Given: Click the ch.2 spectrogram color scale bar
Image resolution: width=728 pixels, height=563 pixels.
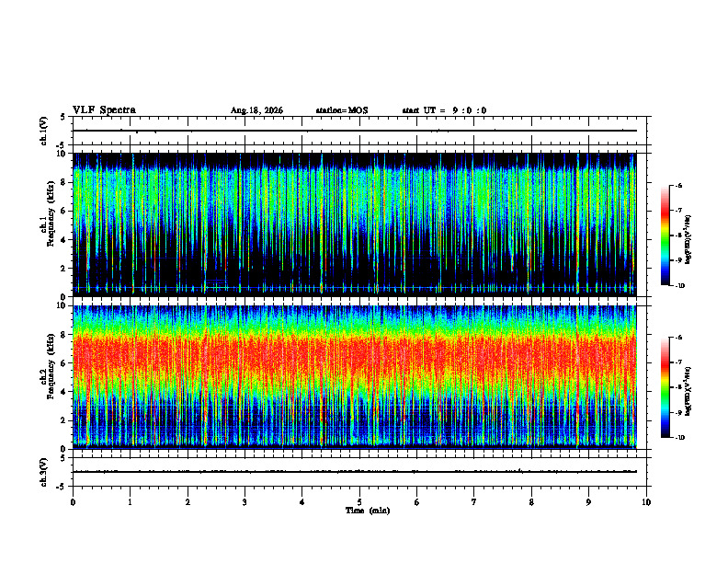Looking at the screenshot, I should (665, 387).
